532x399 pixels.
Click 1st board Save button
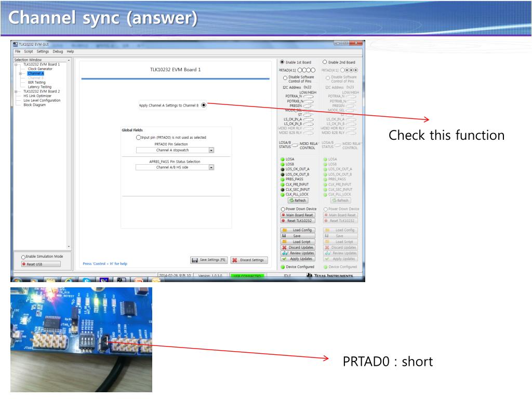point(298,236)
